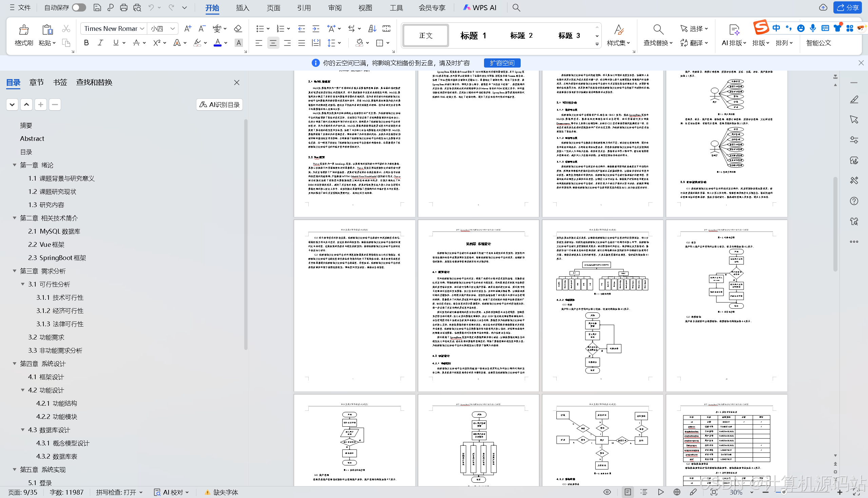The height and width of the screenshot is (498, 868).
Task: Collapse the 4.3 数据库设计 tree node
Action: click(23, 429)
